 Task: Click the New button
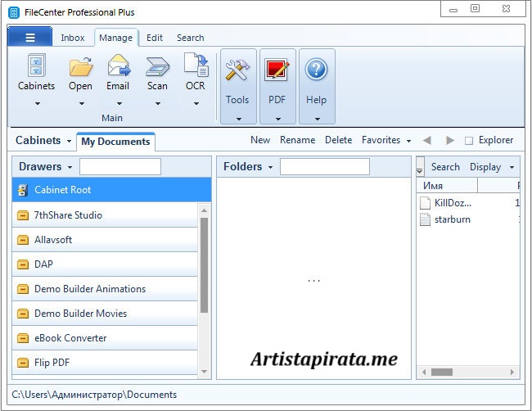(x=260, y=140)
